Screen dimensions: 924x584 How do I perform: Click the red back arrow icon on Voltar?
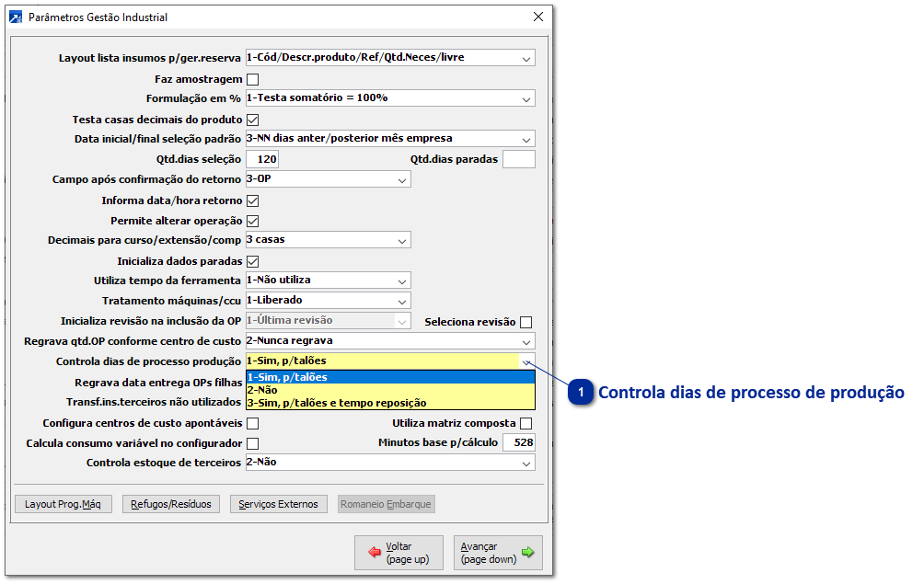coord(376,553)
